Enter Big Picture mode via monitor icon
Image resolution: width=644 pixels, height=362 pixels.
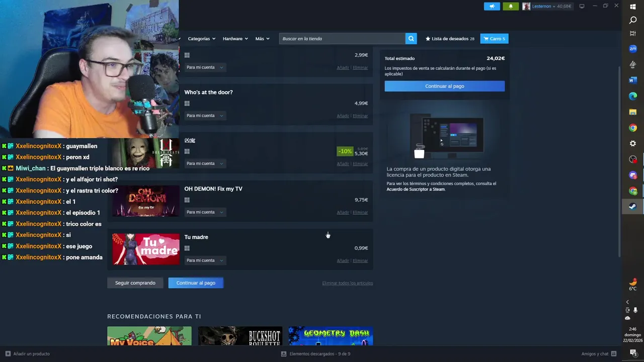point(582,6)
